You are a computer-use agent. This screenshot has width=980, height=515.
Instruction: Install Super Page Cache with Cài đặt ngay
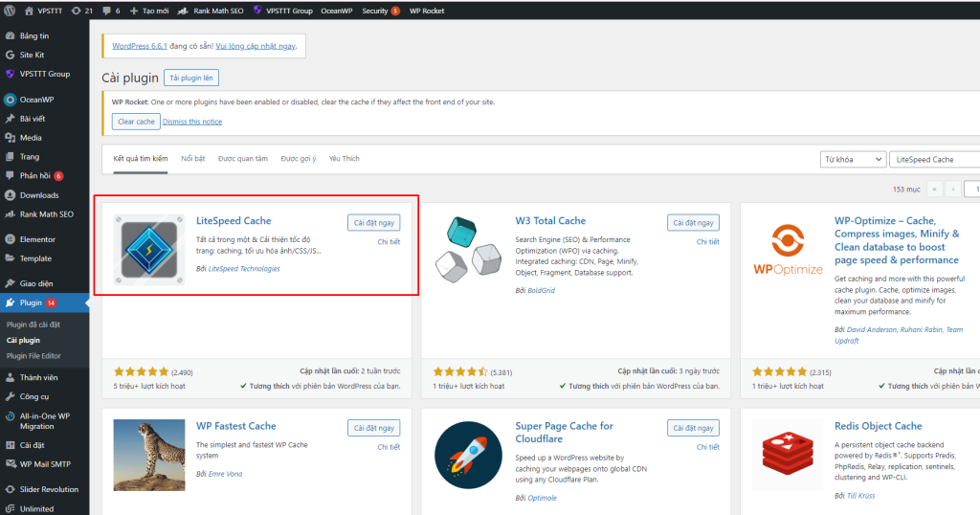pyautogui.click(x=693, y=428)
